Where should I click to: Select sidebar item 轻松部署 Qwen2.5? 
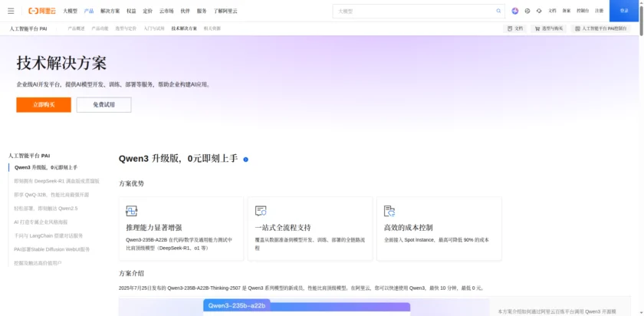[x=45, y=209]
